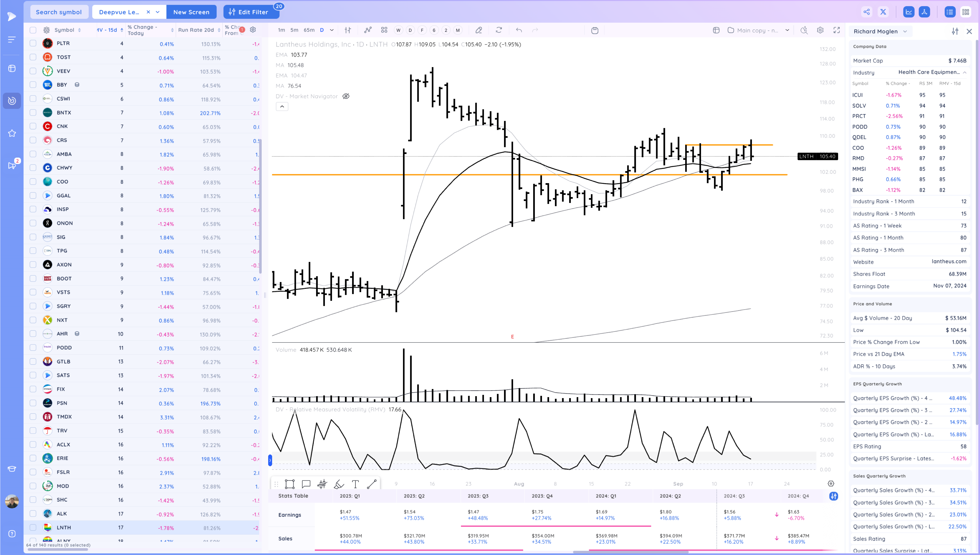The image size is (980, 555).
Task: Expand Richard Moglen panel dropdown
Action: tap(905, 32)
